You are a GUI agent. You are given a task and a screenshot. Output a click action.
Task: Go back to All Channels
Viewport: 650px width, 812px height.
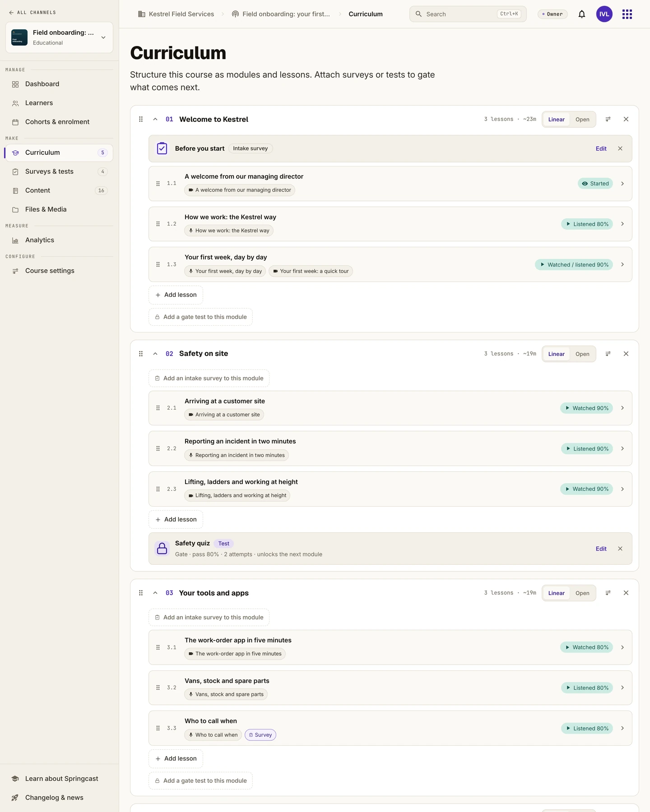coord(32,13)
